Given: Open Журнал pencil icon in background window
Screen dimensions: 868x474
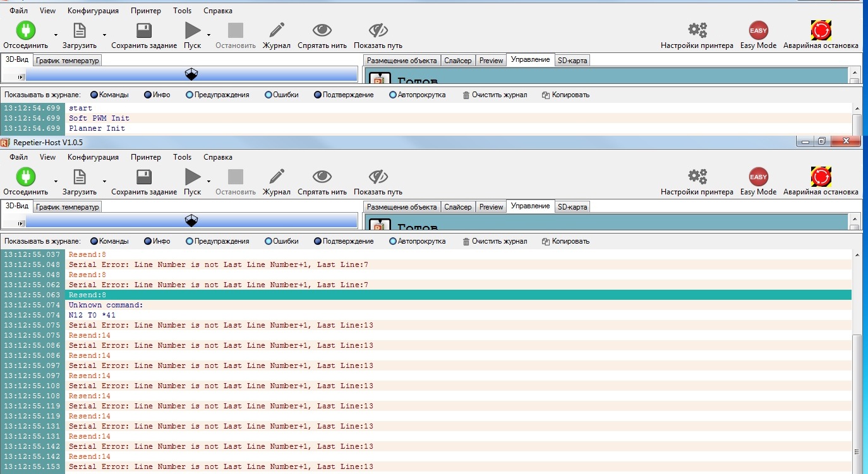Looking at the screenshot, I should coord(277,30).
